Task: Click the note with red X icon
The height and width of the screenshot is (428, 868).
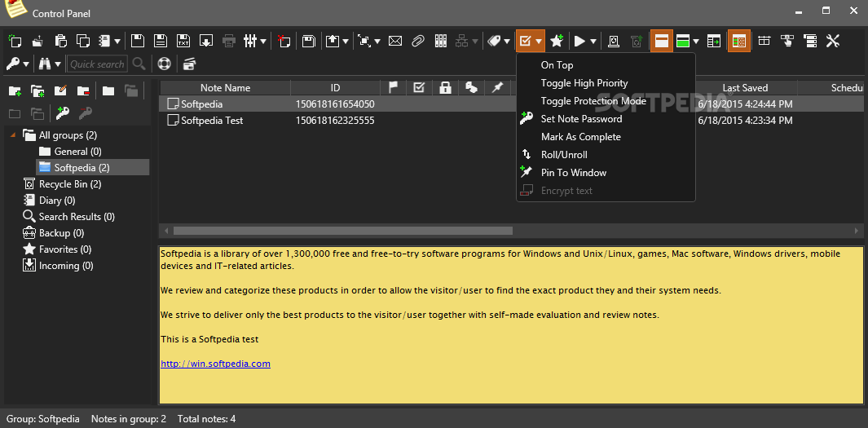Action: coord(284,41)
